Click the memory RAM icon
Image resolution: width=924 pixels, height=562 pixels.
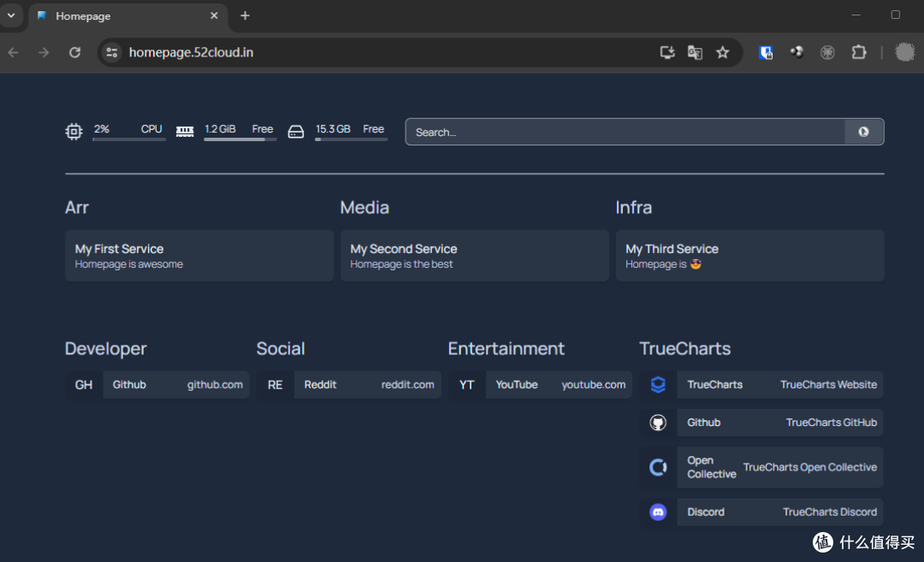click(185, 132)
